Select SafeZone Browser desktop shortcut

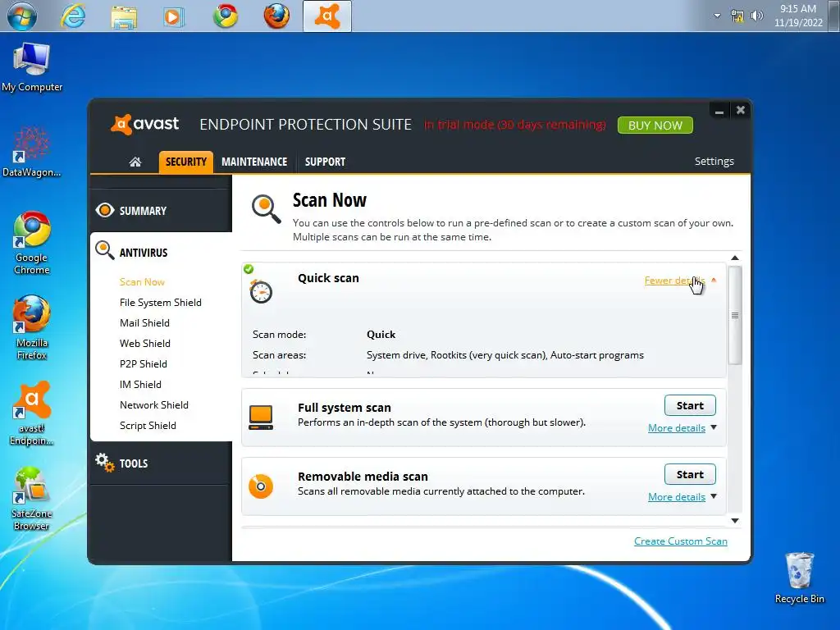click(32, 498)
